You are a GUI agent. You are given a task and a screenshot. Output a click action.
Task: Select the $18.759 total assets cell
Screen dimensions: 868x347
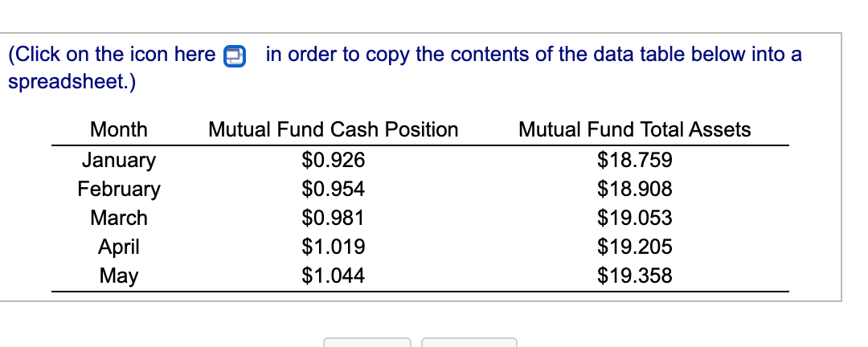tap(634, 161)
